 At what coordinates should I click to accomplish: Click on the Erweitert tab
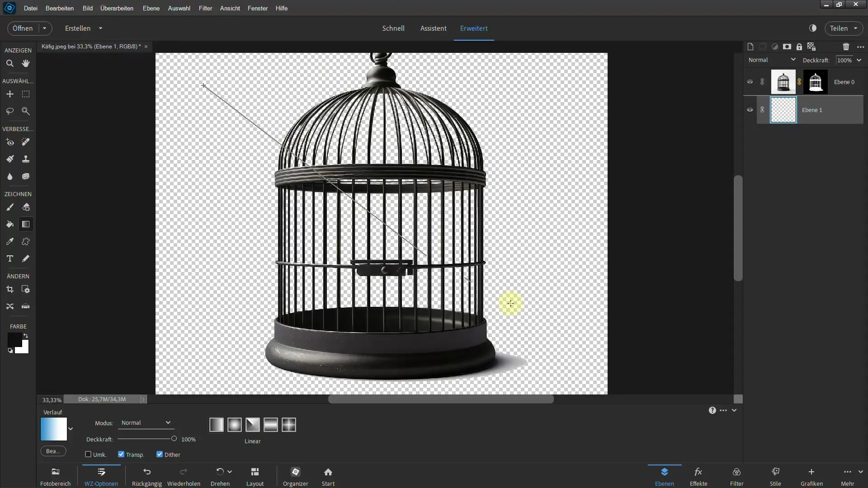(474, 28)
